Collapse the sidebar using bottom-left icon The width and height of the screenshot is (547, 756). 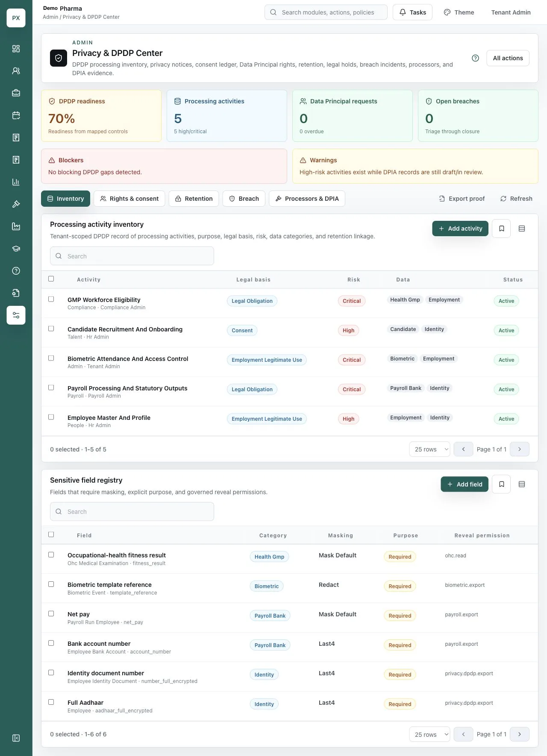(16, 738)
